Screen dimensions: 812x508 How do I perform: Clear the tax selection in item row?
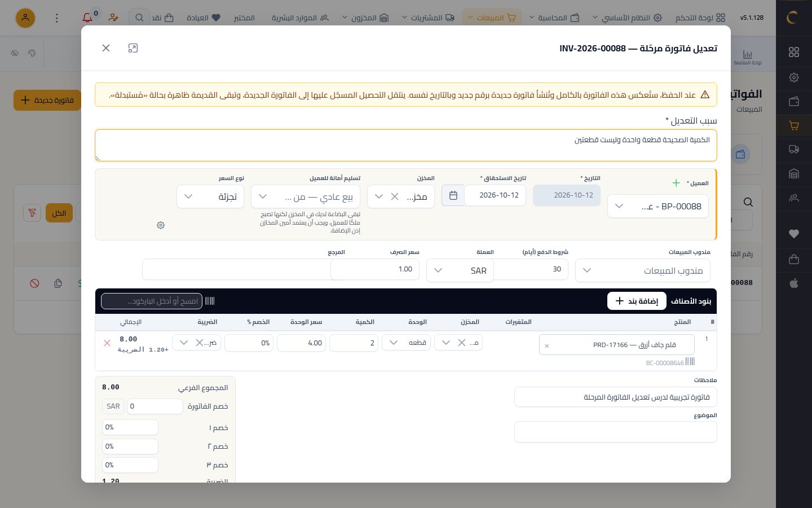tap(199, 343)
